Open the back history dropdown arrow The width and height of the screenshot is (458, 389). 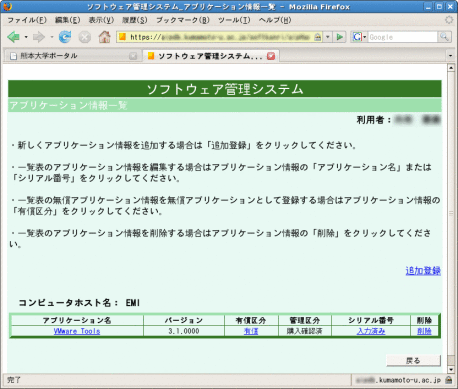(26, 37)
